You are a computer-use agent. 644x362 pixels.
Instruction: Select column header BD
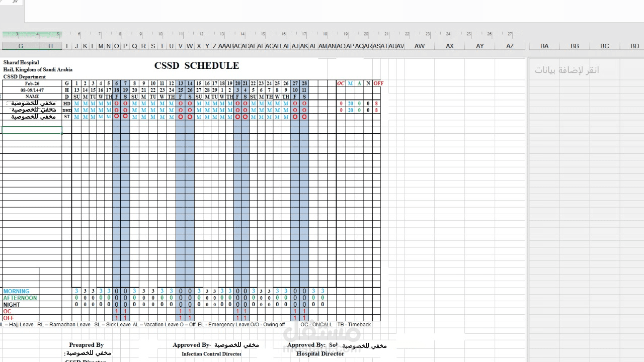(x=634, y=46)
